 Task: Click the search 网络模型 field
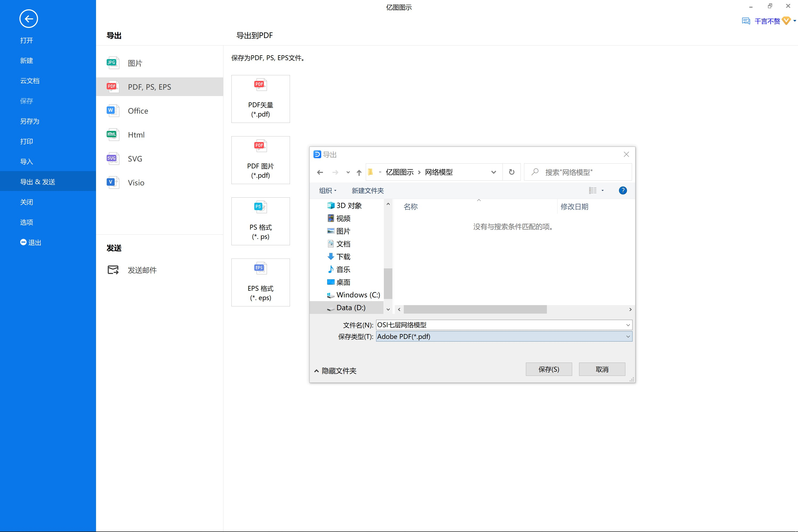click(578, 172)
